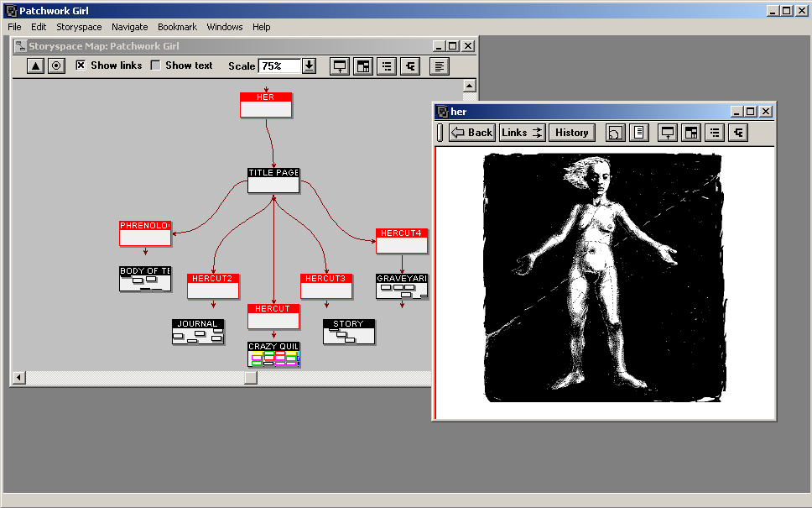Screen dimensions: 812x508
Task: Open chart view from her window toolbar
Action: click(691, 133)
